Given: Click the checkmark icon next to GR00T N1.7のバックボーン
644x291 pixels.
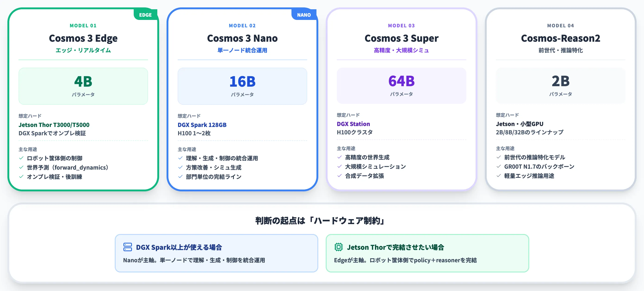Looking at the screenshot, I should pyautogui.click(x=498, y=167).
